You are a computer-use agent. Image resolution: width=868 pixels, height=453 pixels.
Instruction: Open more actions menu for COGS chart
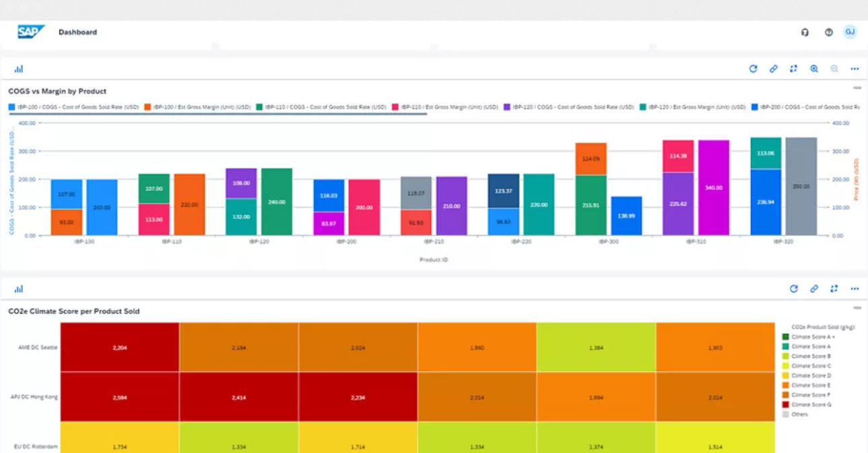pyautogui.click(x=854, y=68)
